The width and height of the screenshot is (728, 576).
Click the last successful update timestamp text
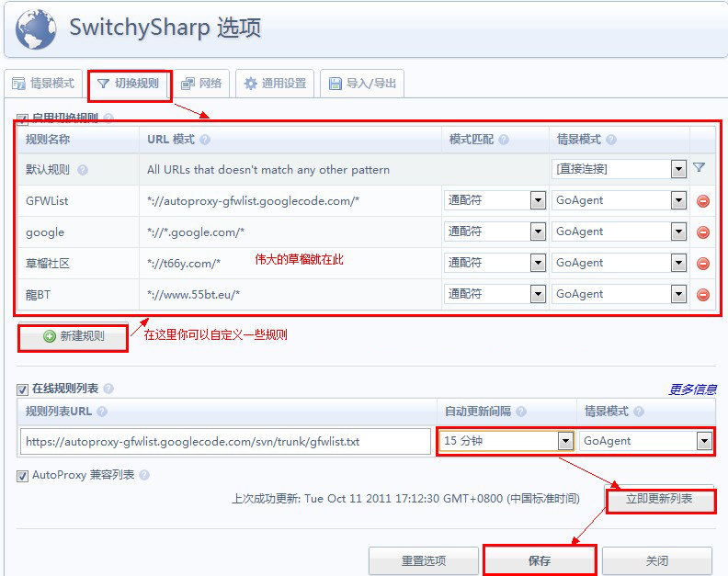click(405, 499)
